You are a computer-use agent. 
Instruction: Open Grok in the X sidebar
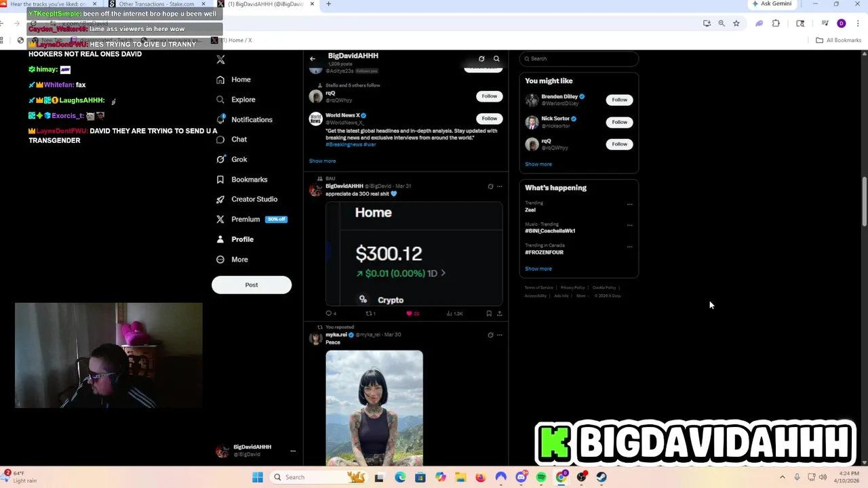[231, 159]
